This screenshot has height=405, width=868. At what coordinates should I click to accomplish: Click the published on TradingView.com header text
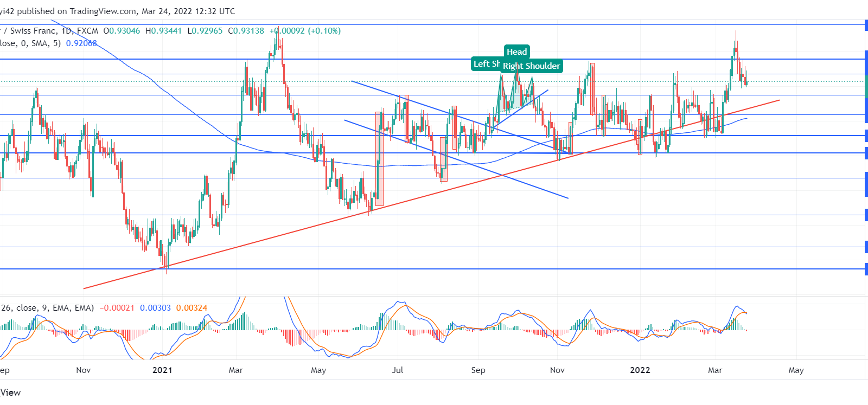[77, 11]
